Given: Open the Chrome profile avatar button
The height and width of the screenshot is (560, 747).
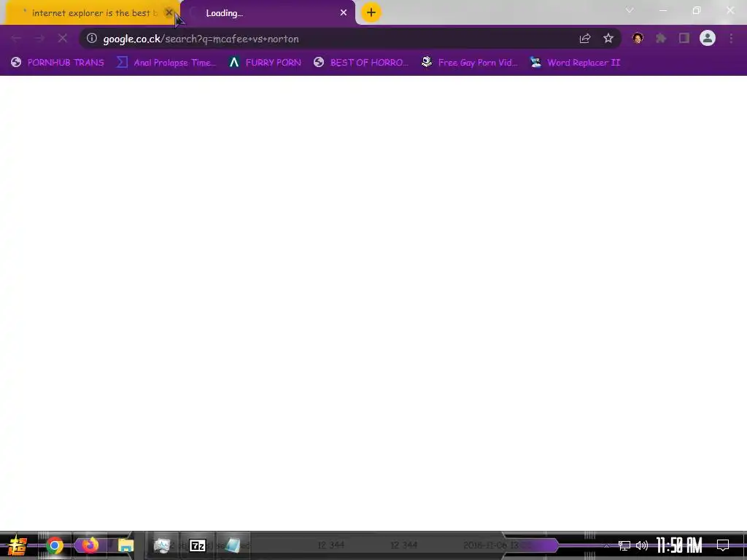Looking at the screenshot, I should tap(708, 38).
